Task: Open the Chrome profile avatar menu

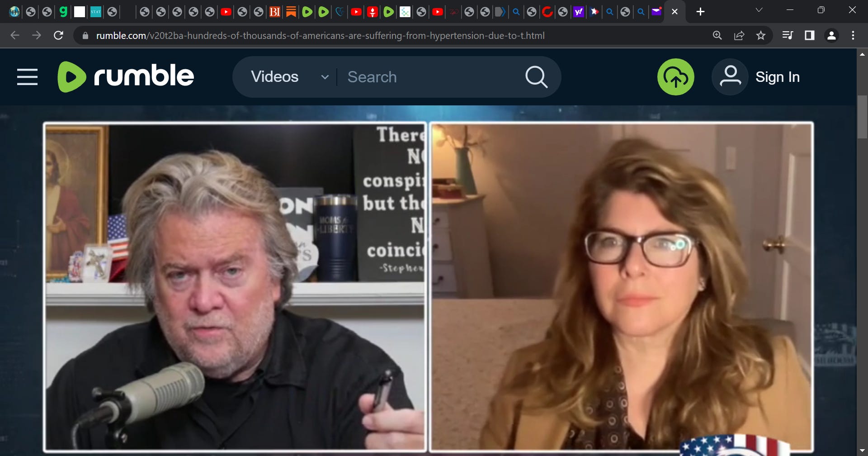Action: click(831, 35)
